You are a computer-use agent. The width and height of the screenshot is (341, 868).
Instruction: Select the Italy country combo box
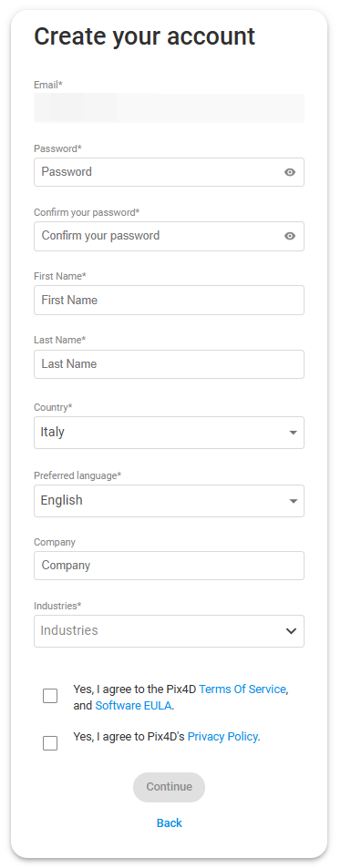[169, 433]
